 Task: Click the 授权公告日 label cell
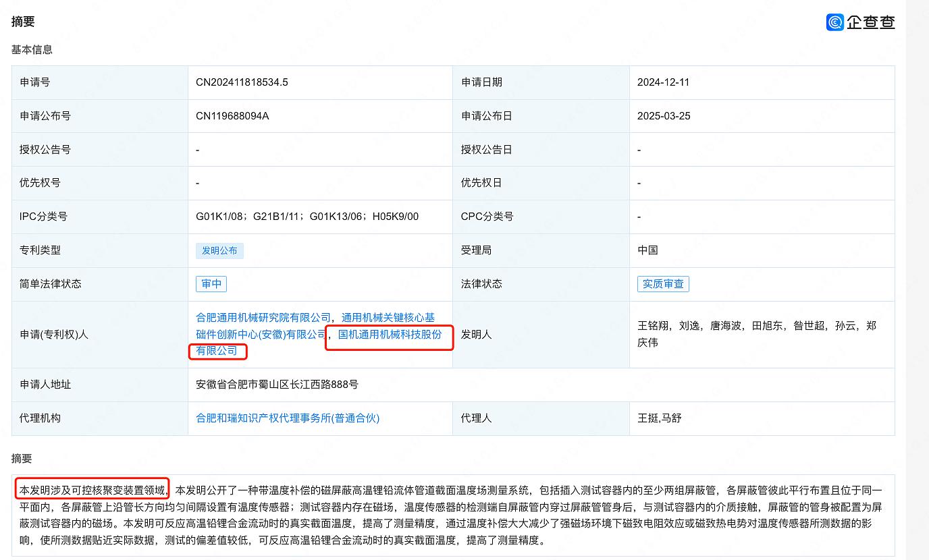coord(541,149)
